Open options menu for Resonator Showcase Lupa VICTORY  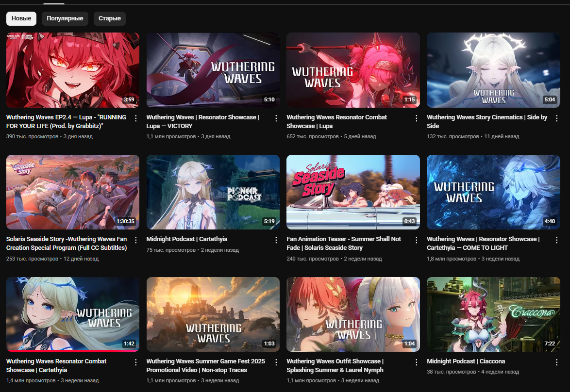coord(276,118)
